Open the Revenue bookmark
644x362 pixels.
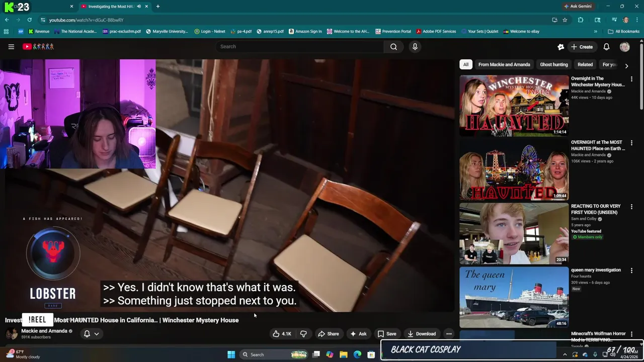point(39,31)
